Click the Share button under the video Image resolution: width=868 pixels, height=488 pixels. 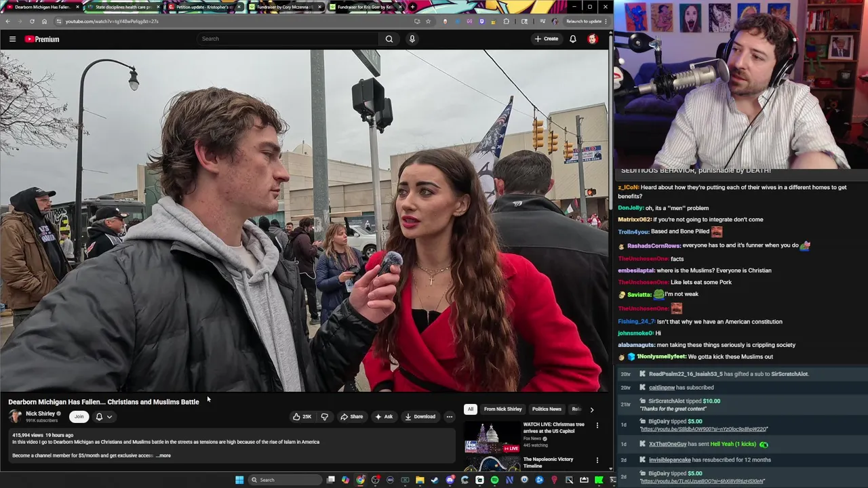[x=351, y=417]
